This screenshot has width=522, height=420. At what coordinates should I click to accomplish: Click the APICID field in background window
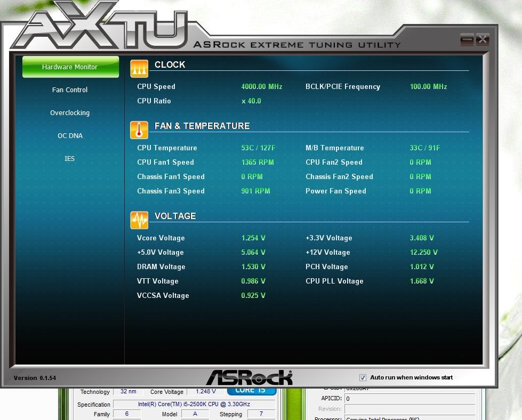(x=410, y=398)
